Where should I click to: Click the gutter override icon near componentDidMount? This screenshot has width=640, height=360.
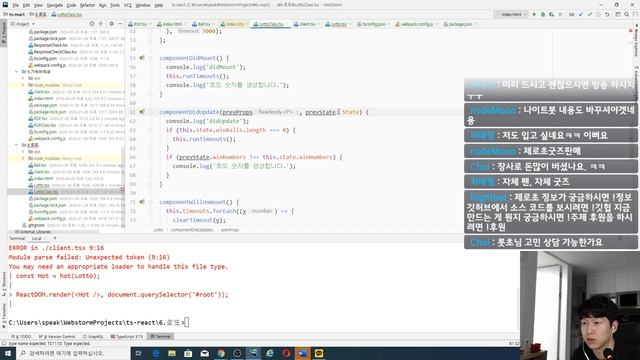tap(142, 58)
